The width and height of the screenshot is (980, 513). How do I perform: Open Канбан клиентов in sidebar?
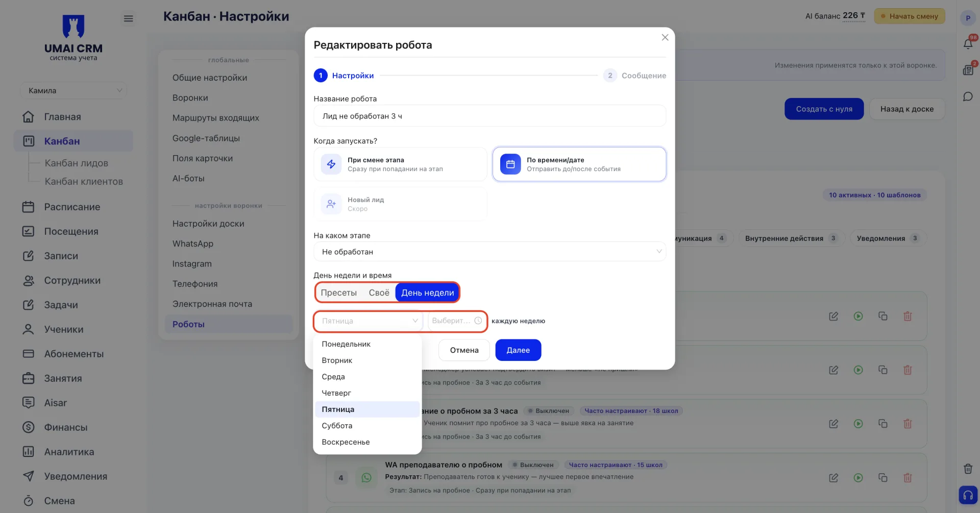point(84,182)
